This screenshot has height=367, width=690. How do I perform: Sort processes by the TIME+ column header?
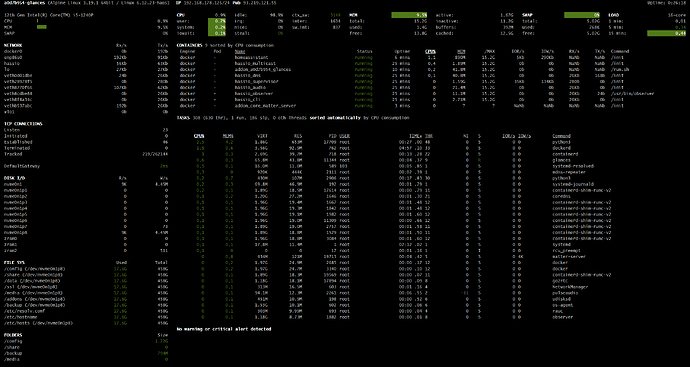pyautogui.click(x=416, y=136)
